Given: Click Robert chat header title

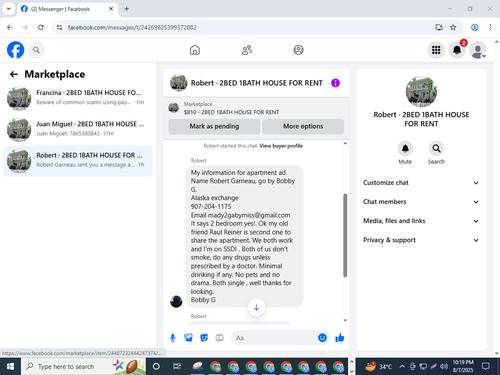Looking at the screenshot, I should [x=257, y=83].
